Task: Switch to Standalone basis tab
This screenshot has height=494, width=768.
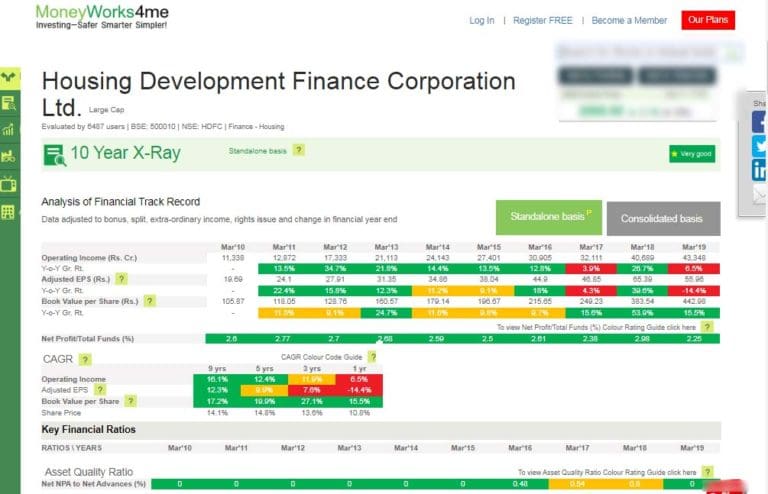Action: (549, 217)
